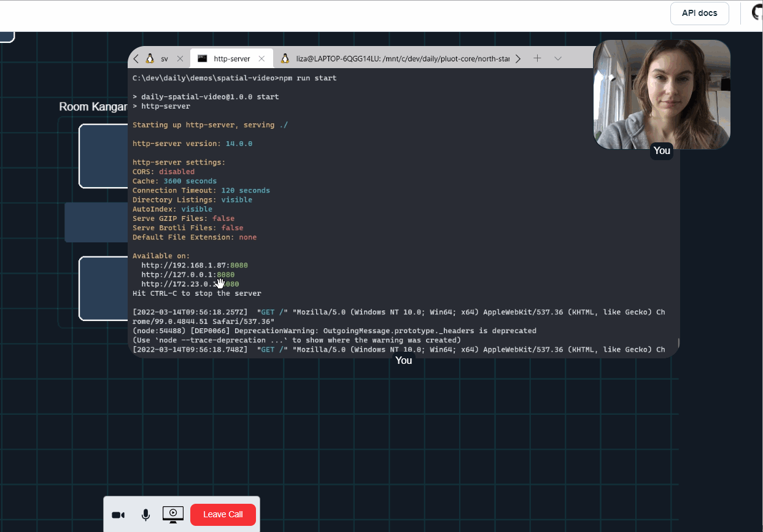Select the penguin icon on the sv tab
This screenshot has width=763, height=532.
[150, 58]
